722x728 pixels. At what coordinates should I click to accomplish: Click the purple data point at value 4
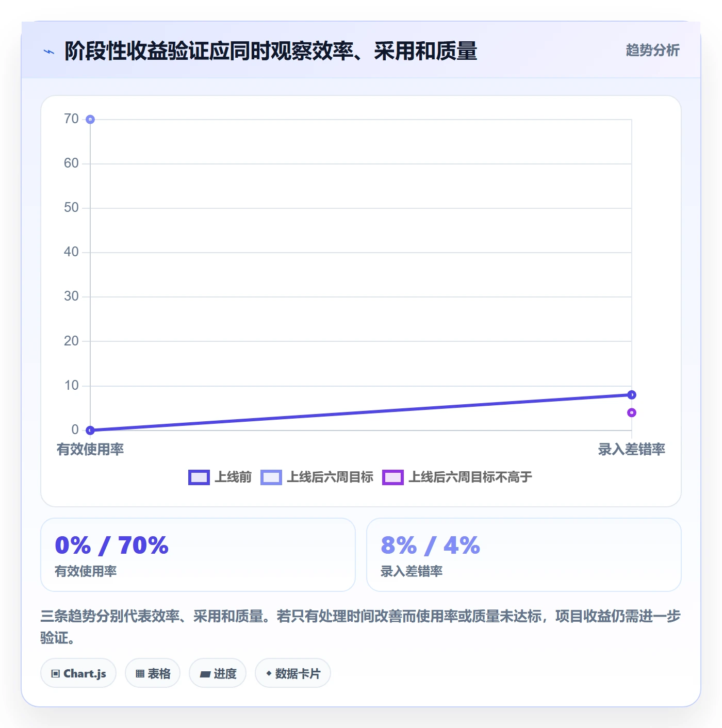click(x=632, y=412)
